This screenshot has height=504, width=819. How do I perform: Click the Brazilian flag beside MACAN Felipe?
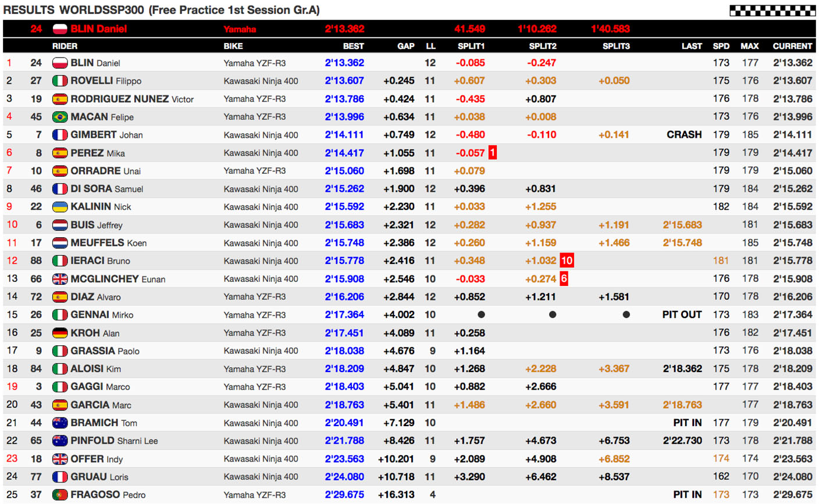(x=60, y=117)
